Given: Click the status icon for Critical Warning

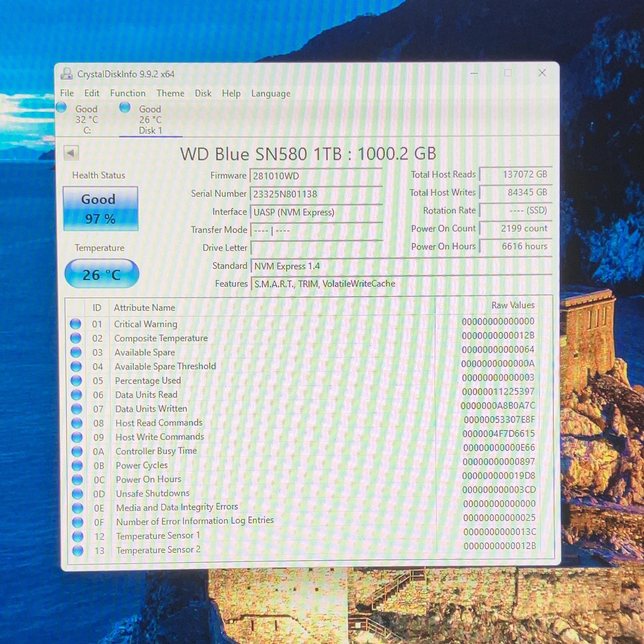Looking at the screenshot, I should [75, 324].
